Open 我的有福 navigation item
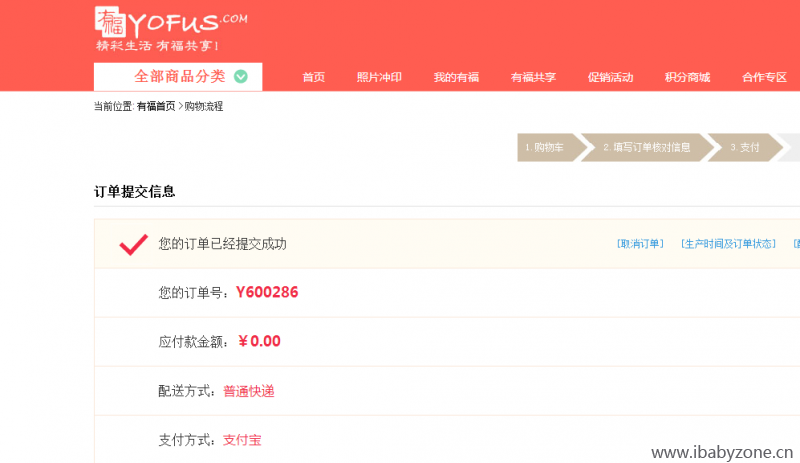This screenshot has width=800, height=463. pos(456,77)
